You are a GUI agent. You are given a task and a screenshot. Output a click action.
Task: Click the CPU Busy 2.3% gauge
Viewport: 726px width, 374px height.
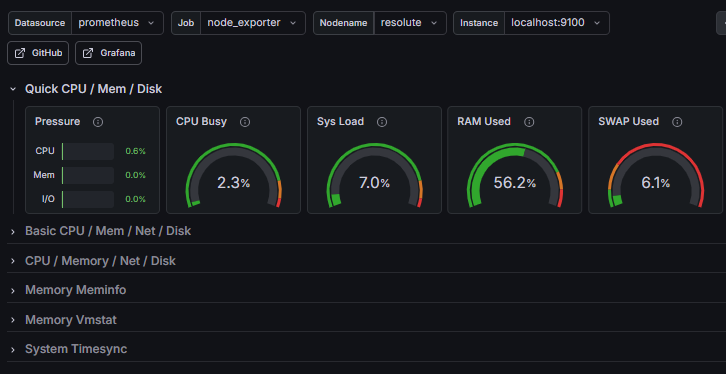(233, 176)
